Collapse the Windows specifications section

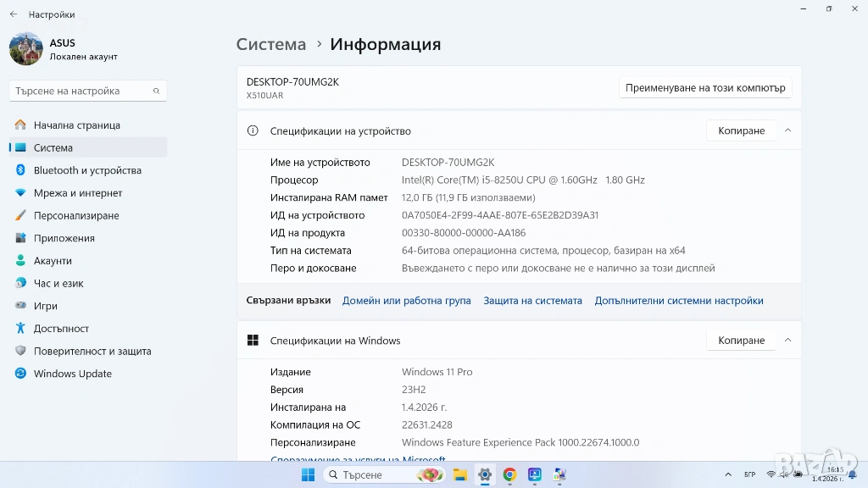click(x=787, y=341)
